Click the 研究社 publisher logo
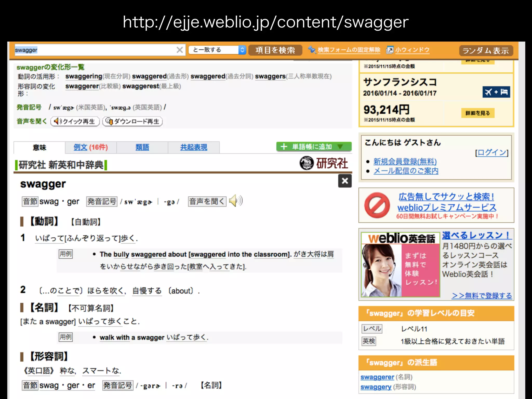 pyautogui.click(x=323, y=163)
